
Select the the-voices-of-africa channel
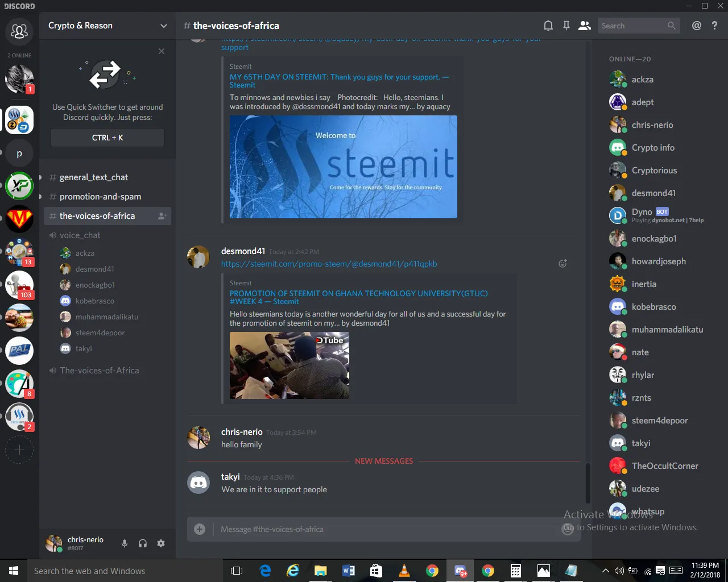(107, 216)
